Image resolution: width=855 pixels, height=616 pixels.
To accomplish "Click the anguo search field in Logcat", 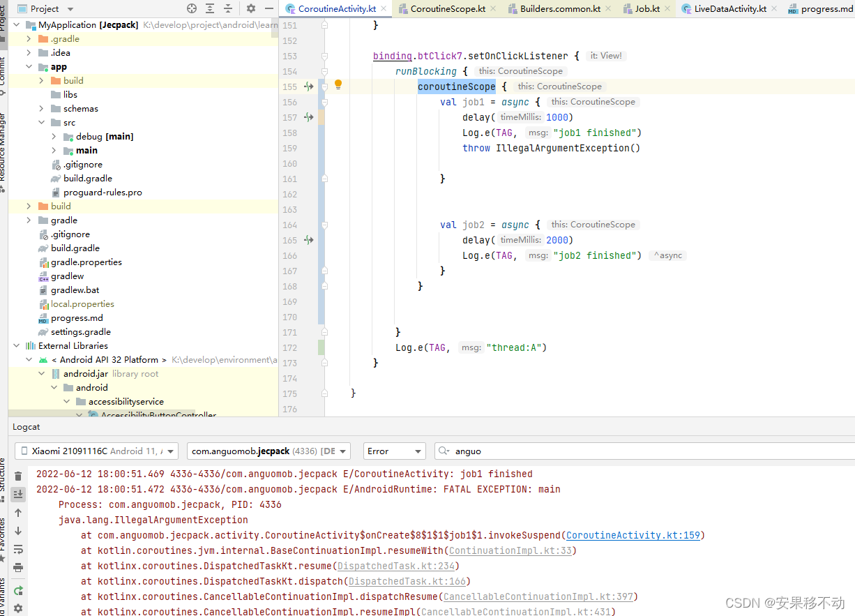I will (x=488, y=451).
